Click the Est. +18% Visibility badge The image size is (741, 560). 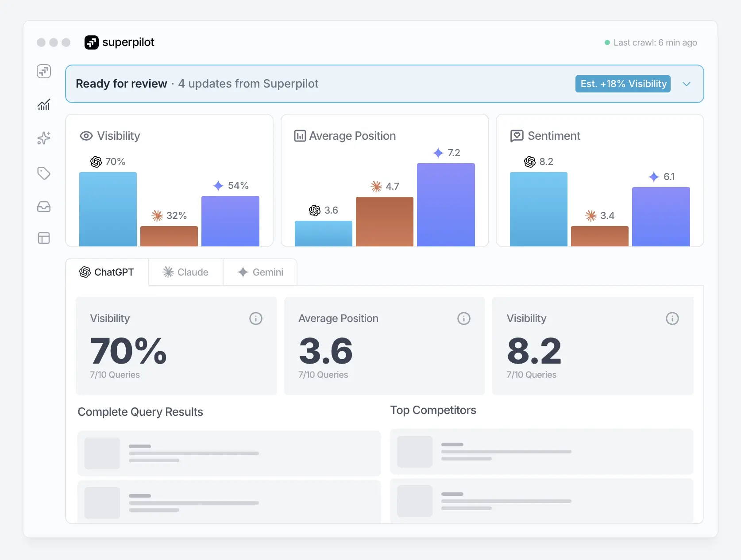point(623,84)
